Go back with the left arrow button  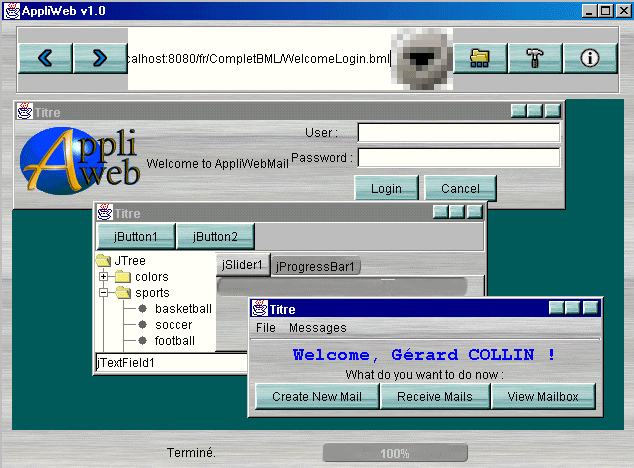[x=45, y=58]
